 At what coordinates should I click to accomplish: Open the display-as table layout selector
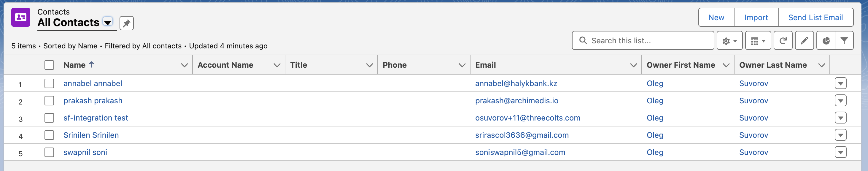(x=758, y=41)
